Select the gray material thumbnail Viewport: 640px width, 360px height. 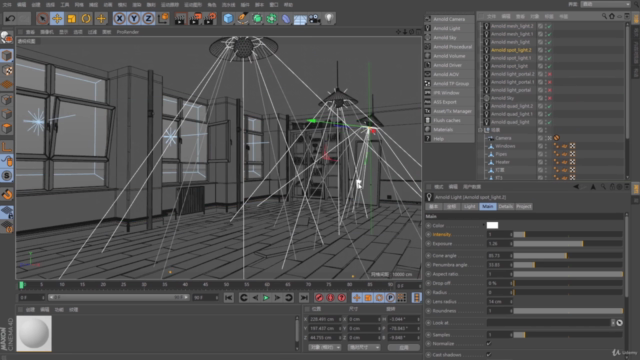pyautogui.click(x=34, y=333)
